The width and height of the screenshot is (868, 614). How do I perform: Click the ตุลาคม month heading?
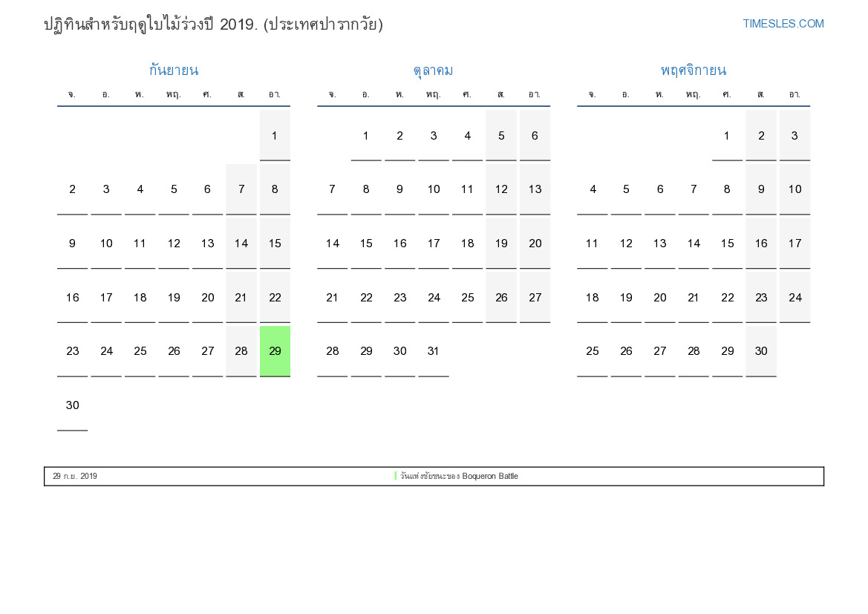pos(433,71)
